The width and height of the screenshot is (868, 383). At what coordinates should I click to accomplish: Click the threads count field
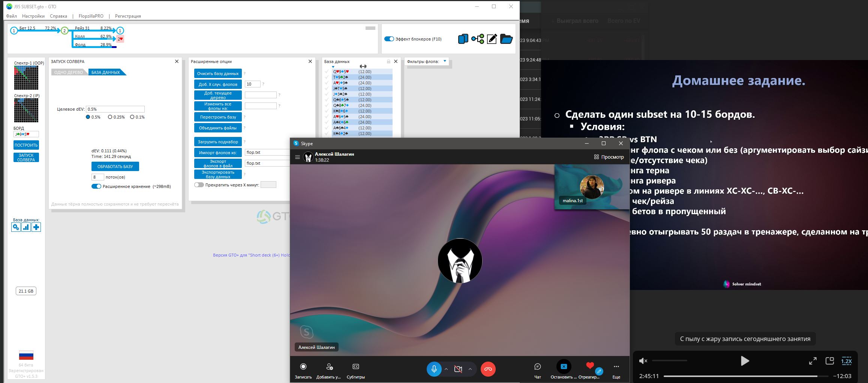tap(97, 177)
